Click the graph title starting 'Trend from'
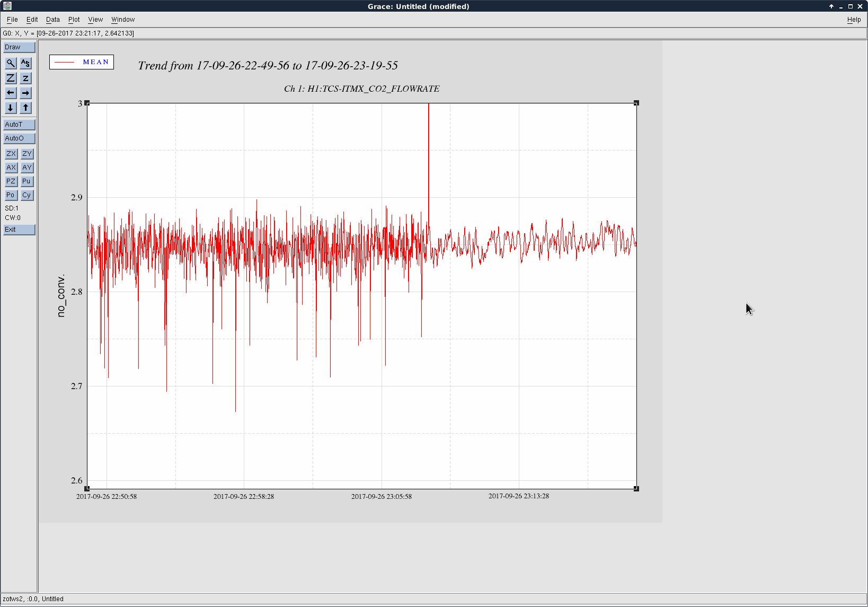This screenshot has height=607, width=868. 268,66
